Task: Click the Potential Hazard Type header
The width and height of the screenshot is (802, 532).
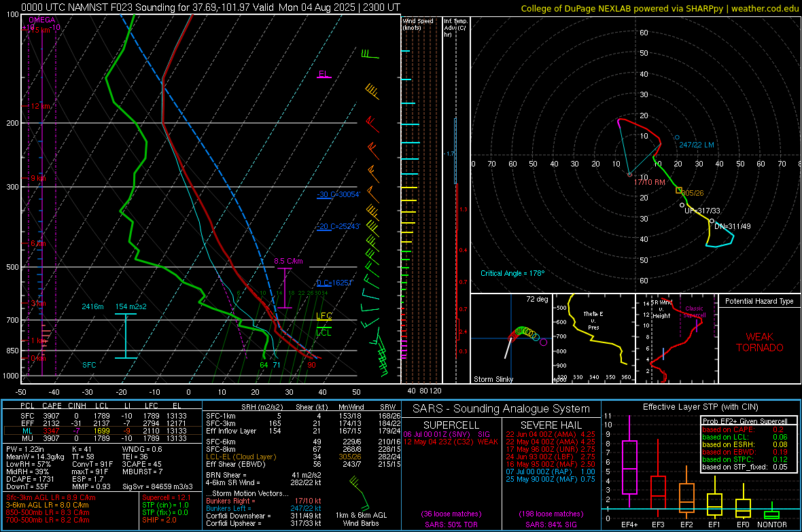Action: coord(759,301)
